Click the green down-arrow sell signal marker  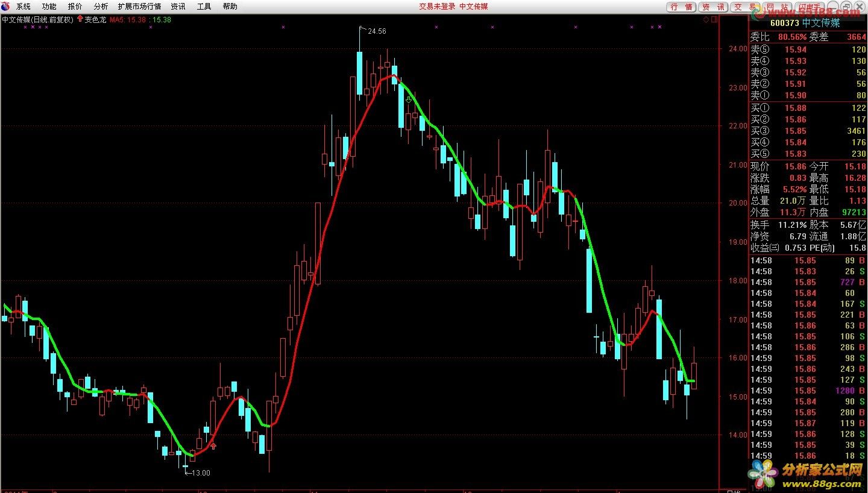[409, 99]
